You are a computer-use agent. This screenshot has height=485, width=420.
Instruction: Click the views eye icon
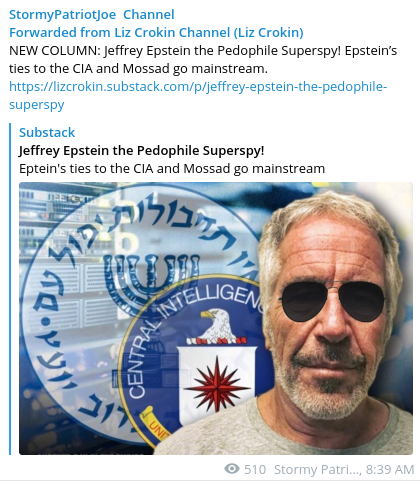tap(232, 469)
